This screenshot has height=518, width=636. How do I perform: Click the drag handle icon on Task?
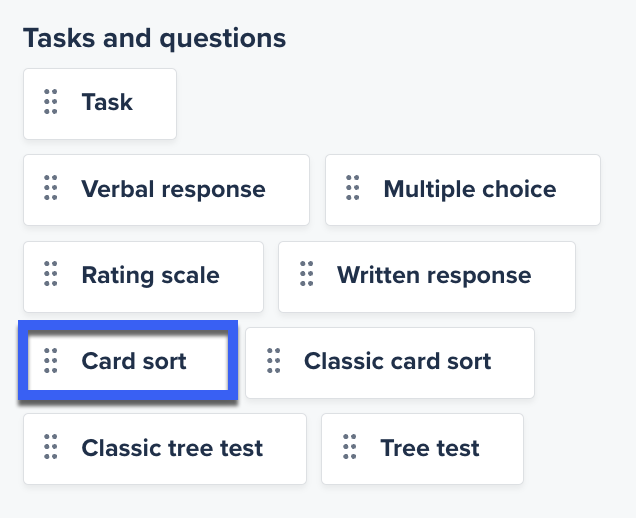click(x=51, y=103)
